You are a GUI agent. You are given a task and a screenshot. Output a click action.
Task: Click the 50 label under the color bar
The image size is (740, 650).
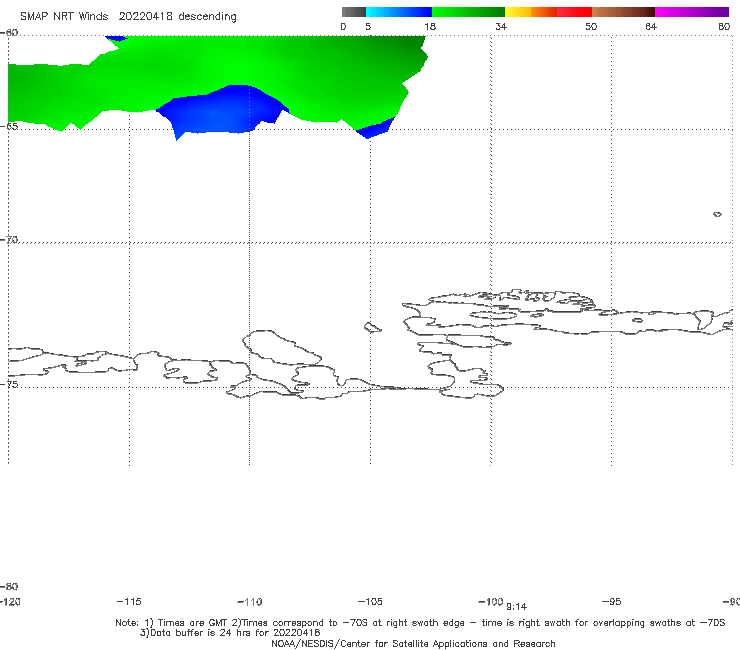coord(591,26)
